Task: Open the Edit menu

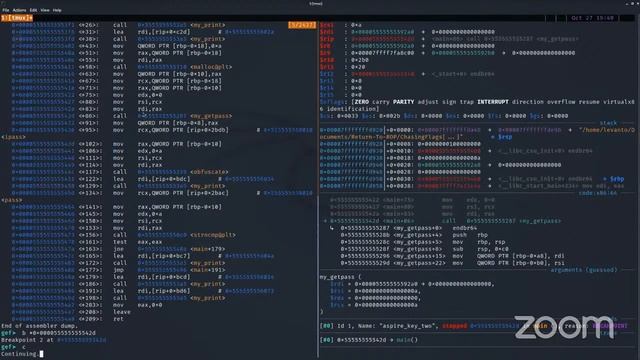Action: [x=33, y=10]
